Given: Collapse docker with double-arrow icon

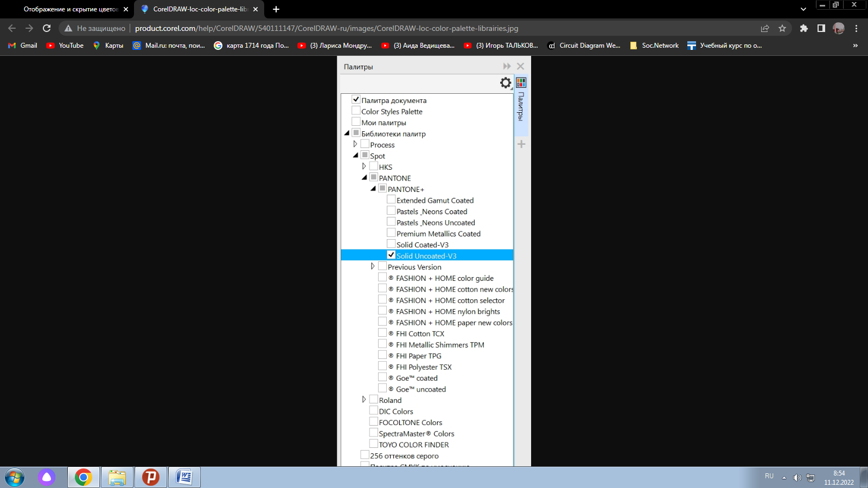Looking at the screenshot, I should click(x=507, y=66).
